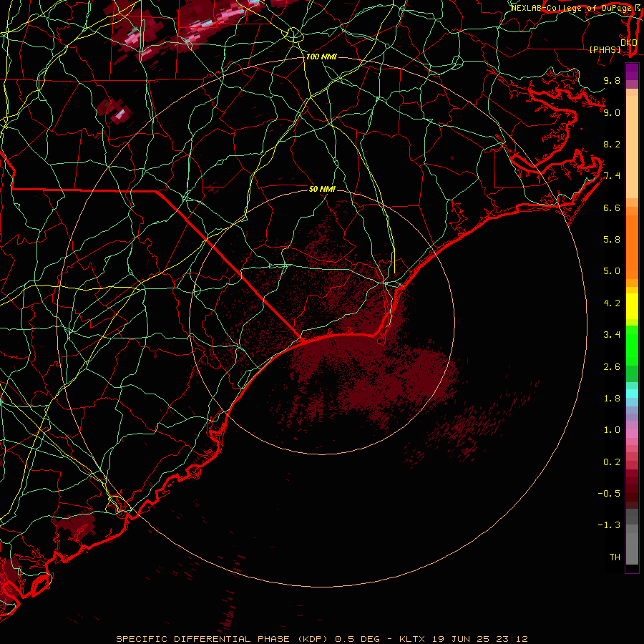Click the -0.5 legend value

coord(609,494)
